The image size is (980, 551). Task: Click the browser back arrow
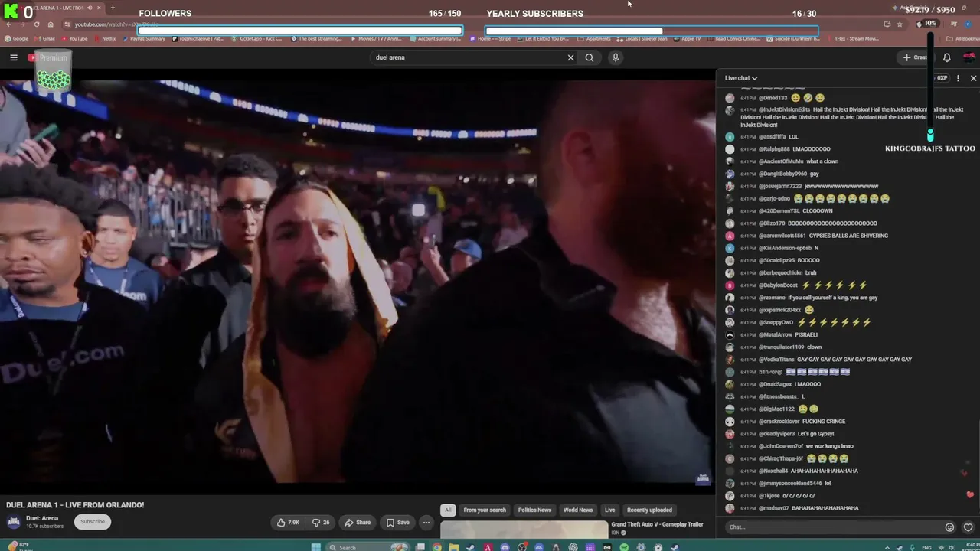(x=8, y=24)
